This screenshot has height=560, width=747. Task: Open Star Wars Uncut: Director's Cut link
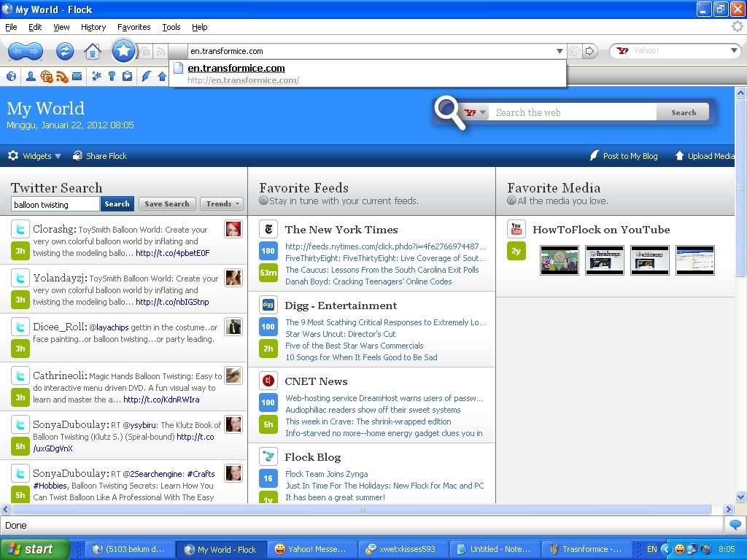pos(340,334)
